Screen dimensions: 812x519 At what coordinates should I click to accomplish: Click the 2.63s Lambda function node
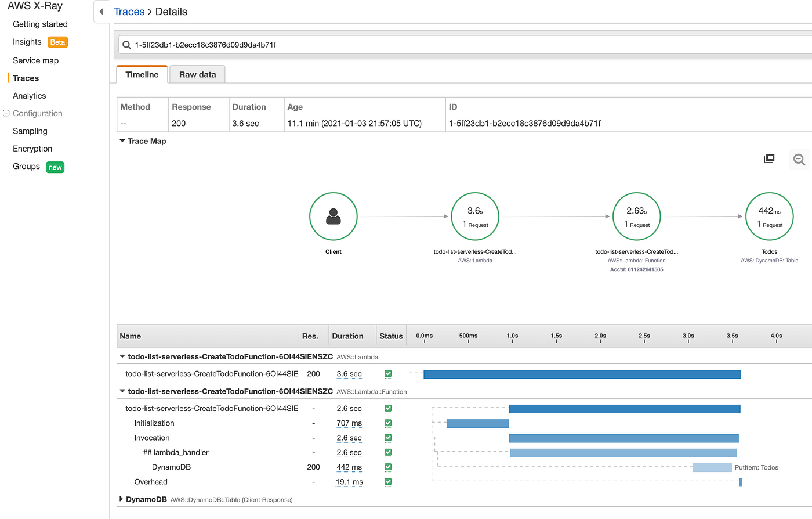[x=636, y=216]
